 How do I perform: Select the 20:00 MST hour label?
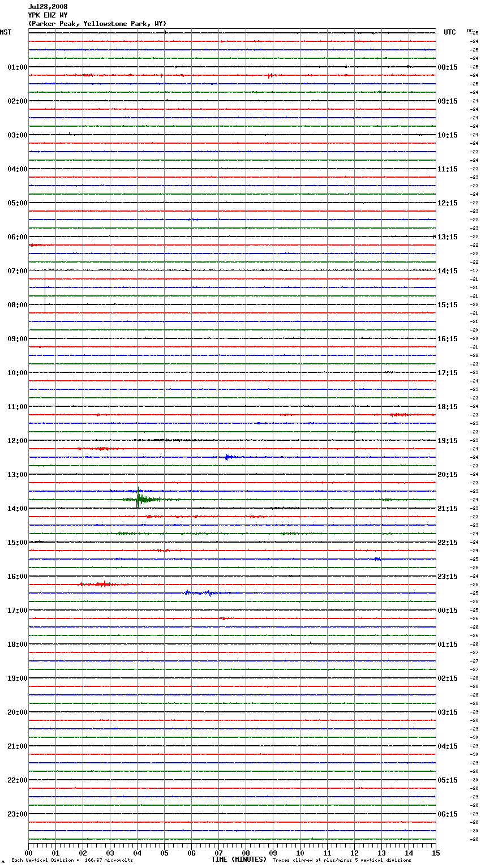[x=17, y=712]
